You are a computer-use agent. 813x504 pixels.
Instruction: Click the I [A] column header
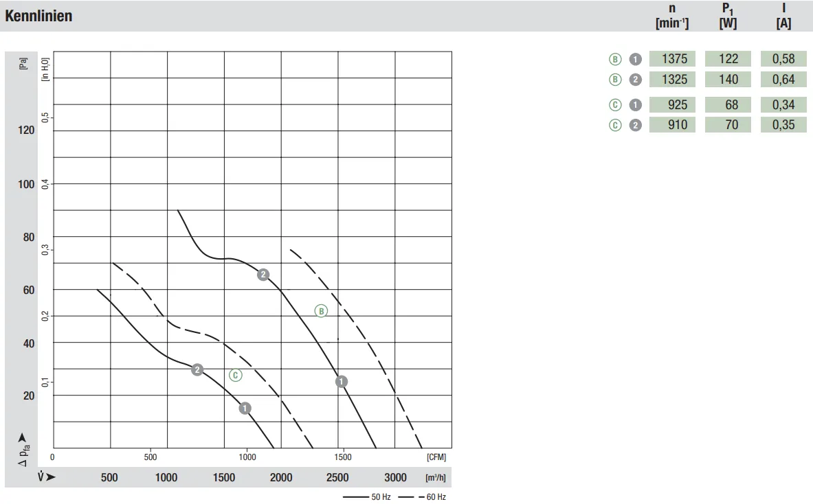point(783,16)
